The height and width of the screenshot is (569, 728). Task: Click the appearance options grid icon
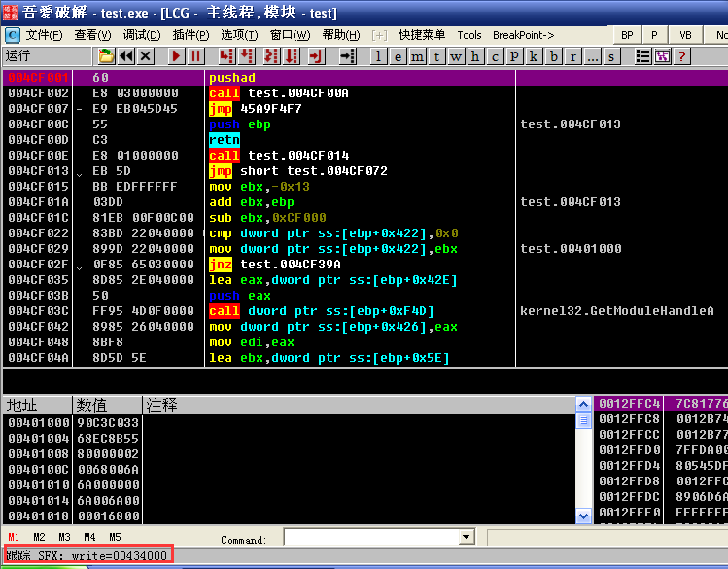(663, 56)
